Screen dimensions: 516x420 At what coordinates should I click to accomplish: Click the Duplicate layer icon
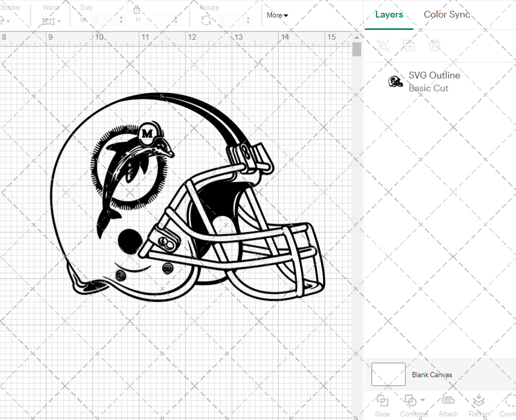pos(409,45)
